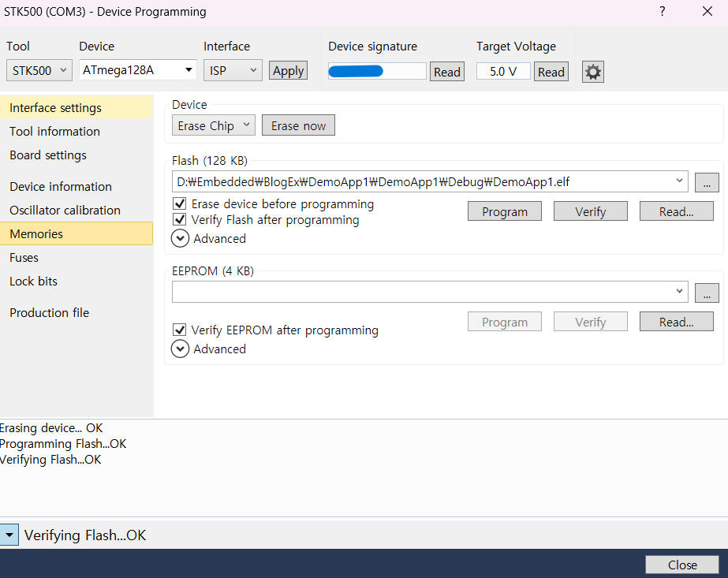Verify the Flash memory

click(591, 211)
